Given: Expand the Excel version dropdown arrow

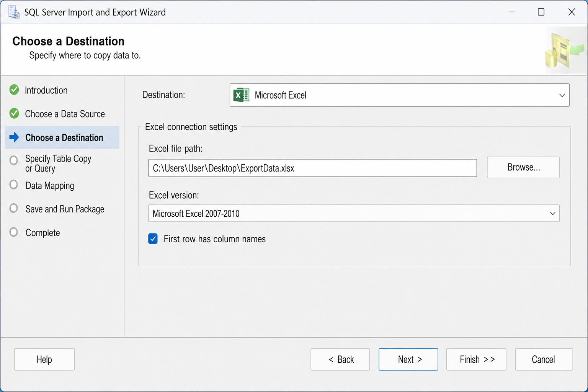Looking at the screenshot, I should [x=552, y=213].
